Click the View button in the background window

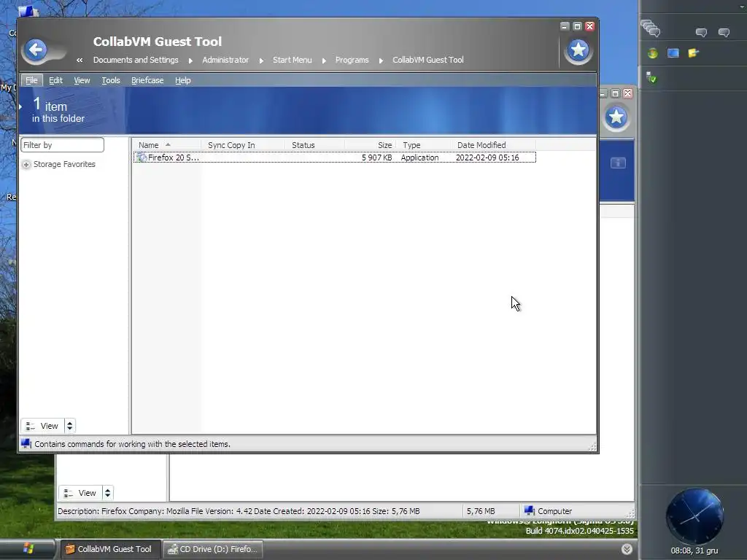pyautogui.click(x=81, y=493)
